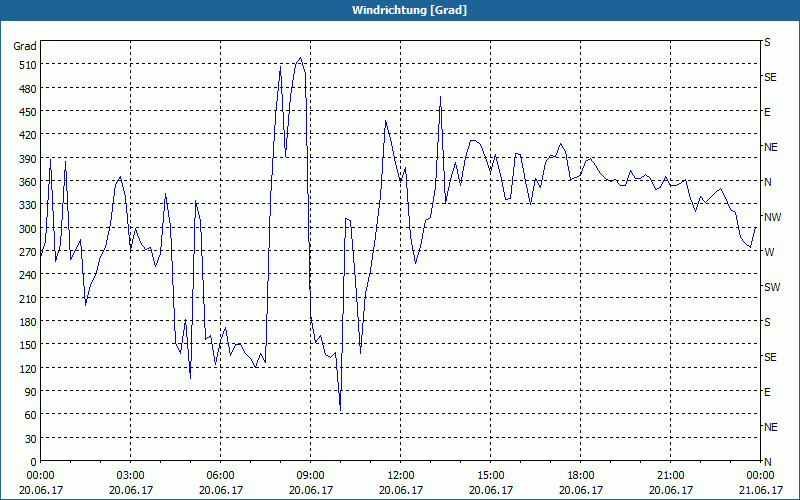Click the 210 y-axis value
The height and width of the screenshot is (500, 800).
(28, 298)
